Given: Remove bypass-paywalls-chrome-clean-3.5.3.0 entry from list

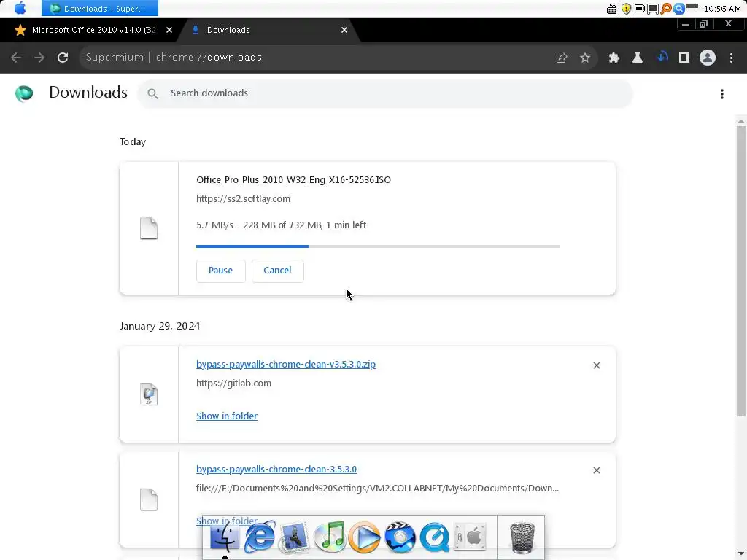Looking at the screenshot, I should [597, 470].
